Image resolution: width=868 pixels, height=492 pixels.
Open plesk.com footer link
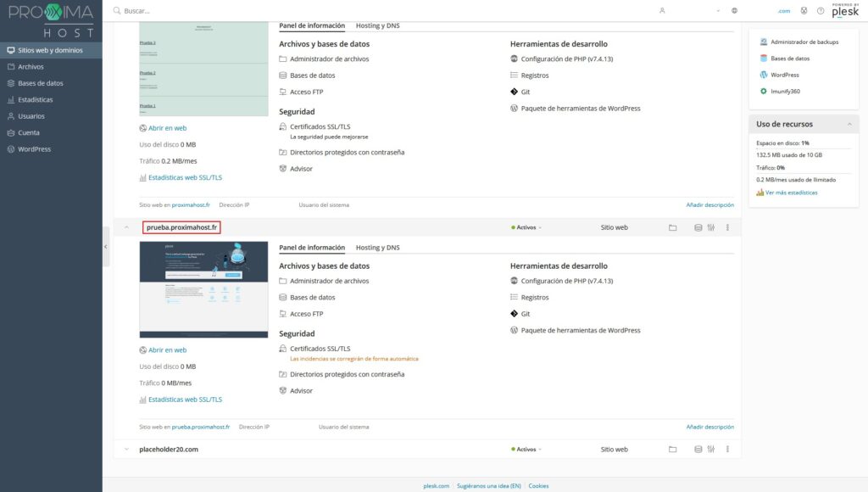437,486
